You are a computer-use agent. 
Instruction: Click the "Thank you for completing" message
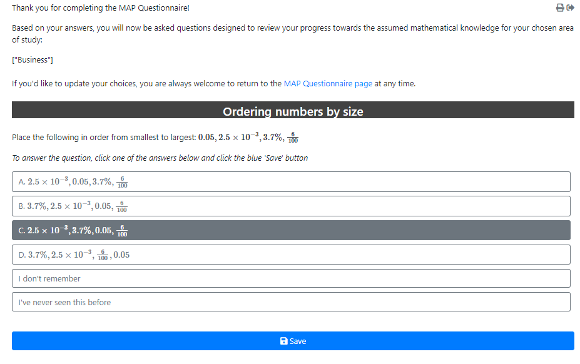101,8
